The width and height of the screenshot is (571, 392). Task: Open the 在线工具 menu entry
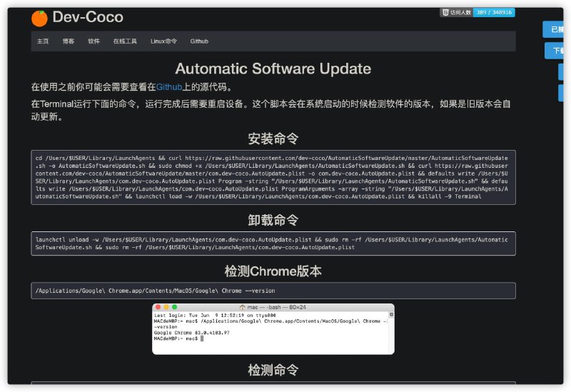pyautogui.click(x=125, y=41)
